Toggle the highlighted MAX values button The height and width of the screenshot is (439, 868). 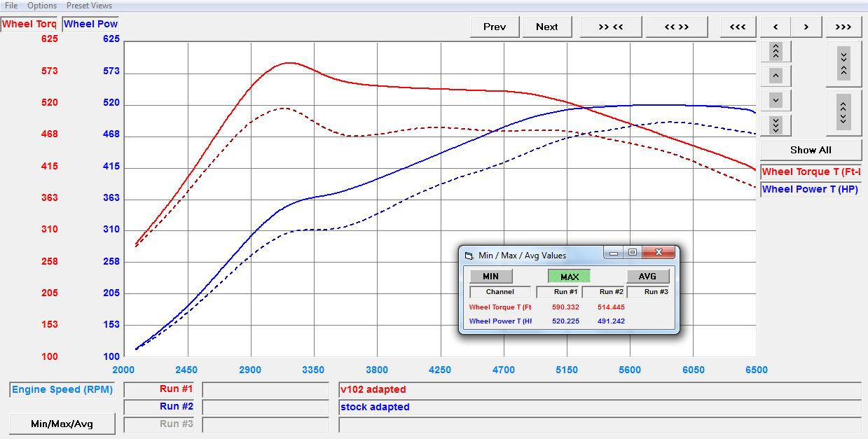click(569, 277)
